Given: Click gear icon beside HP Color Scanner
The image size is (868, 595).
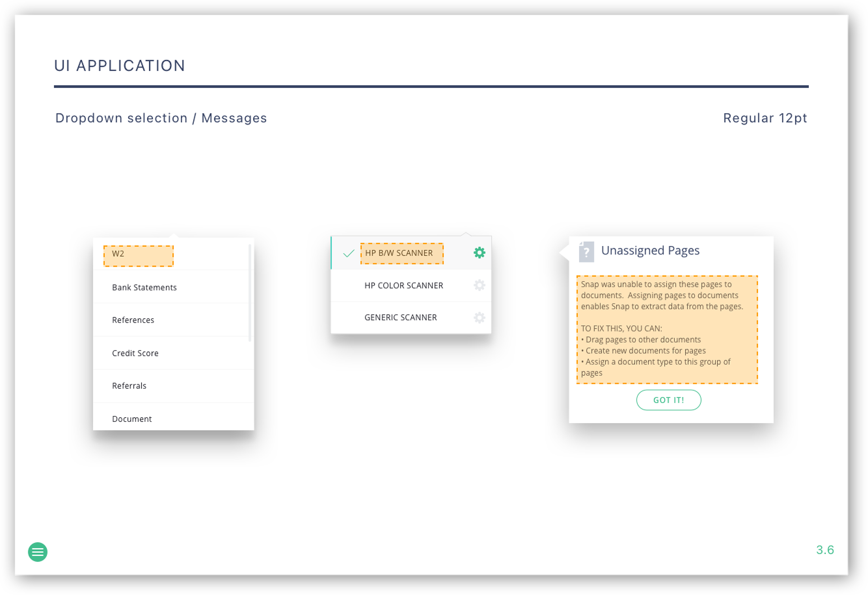Looking at the screenshot, I should point(479,285).
